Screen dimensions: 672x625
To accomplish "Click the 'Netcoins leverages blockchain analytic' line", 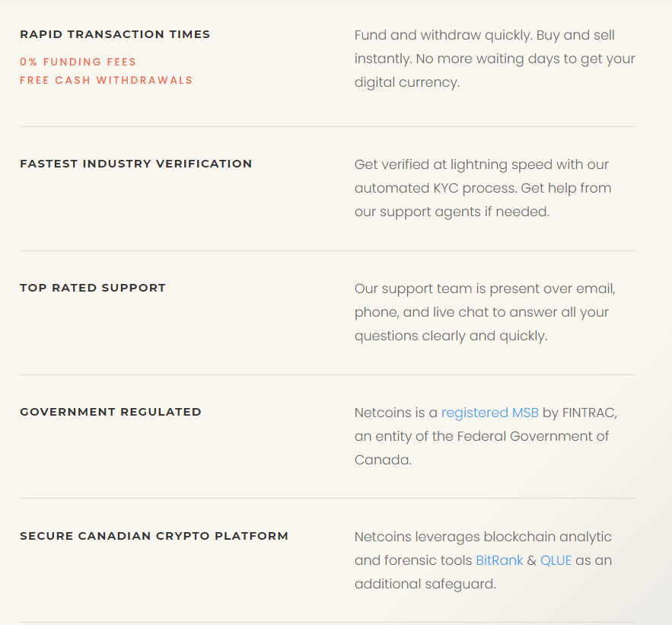I will (483, 537).
